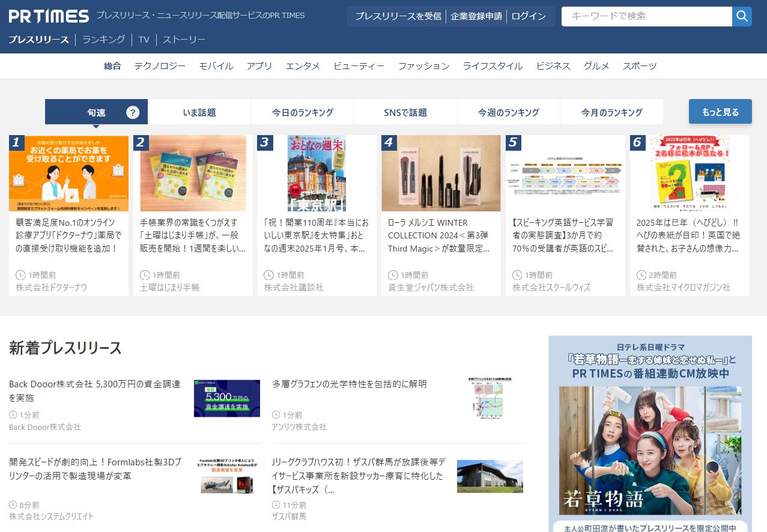Open the help tooltip via the ? icon
This screenshot has width=767, height=532.
(132, 112)
